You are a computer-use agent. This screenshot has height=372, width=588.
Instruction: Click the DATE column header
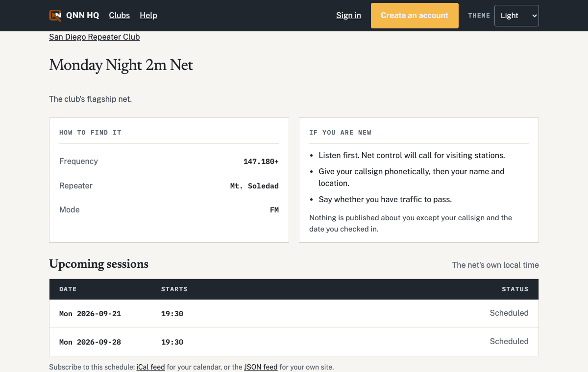click(x=68, y=289)
